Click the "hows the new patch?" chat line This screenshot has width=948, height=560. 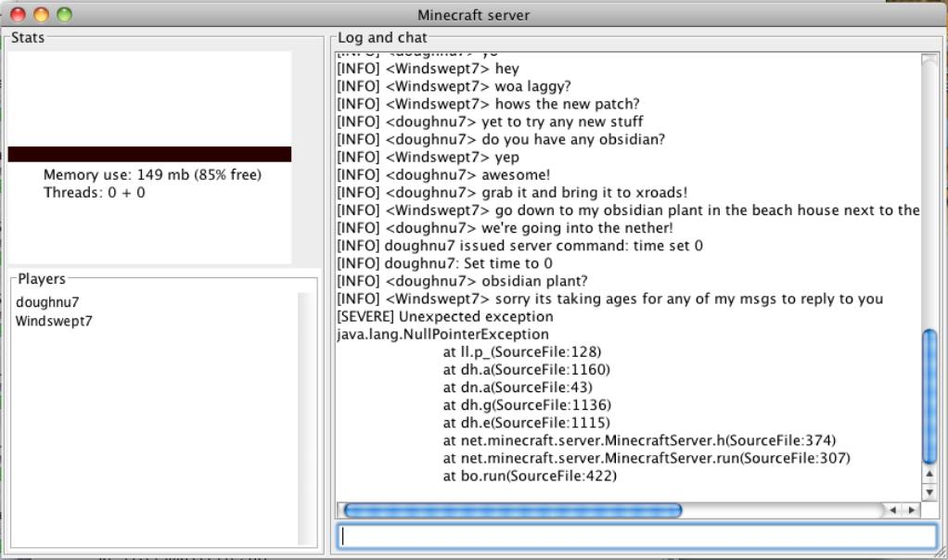coord(489,104)
